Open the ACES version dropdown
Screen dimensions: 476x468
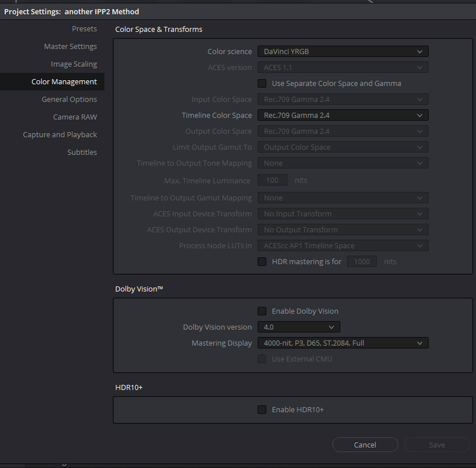click(343, 67)
